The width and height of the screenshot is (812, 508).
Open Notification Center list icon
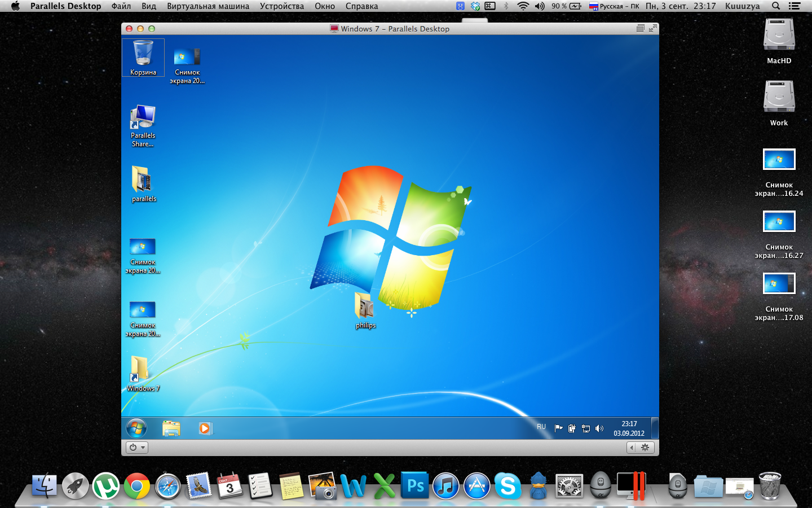tap(795, 6)
